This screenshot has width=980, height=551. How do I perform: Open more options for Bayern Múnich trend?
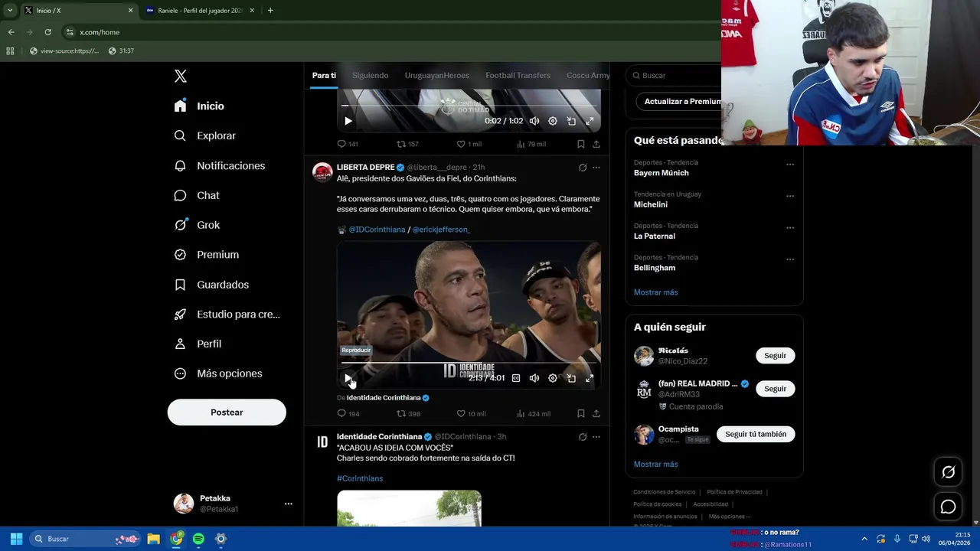[x=790, y=164]
